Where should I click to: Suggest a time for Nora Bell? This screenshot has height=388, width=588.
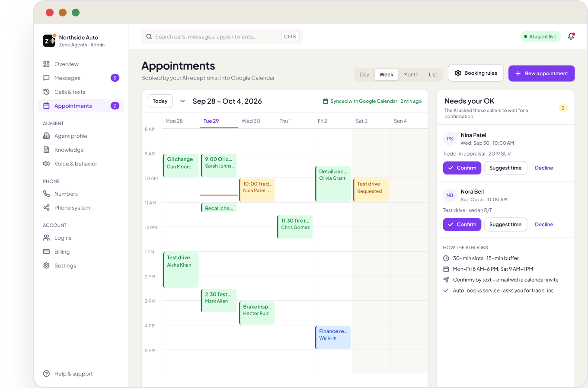pos(505,224)
